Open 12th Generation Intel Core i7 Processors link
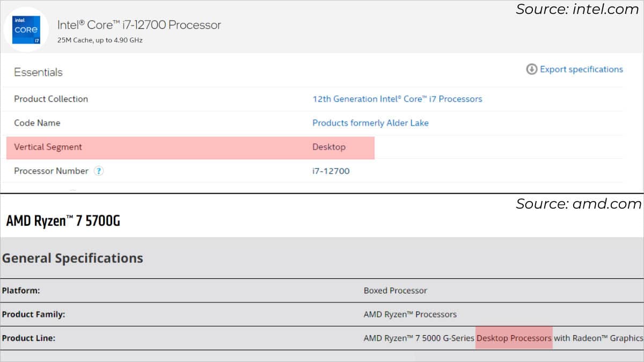Viewport: 644px width, 362px height. (398, 99)
